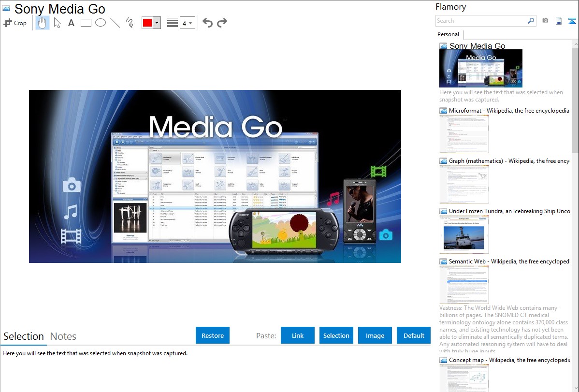Image resolution: width=579 pixels, height=392 pixels.
Task: Pick the rectangle shape tool
Action: point(86,23)
